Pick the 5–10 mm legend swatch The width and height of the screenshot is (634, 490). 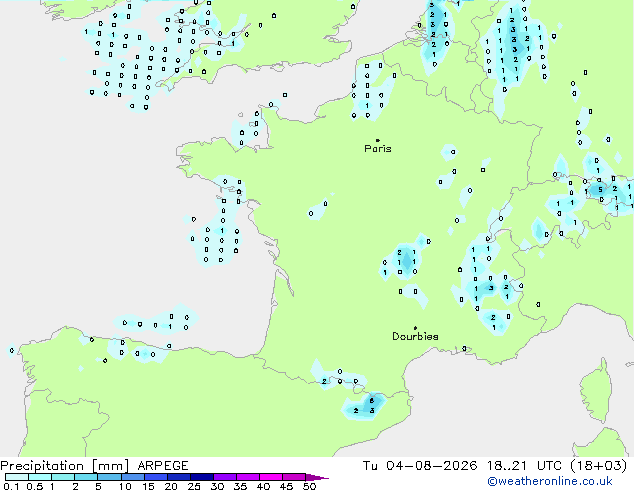click(109, 477)
